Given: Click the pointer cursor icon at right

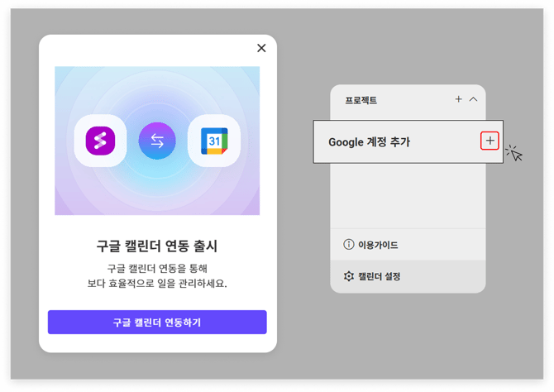Looking at the screenshot, I should click(x=514, y=153).
